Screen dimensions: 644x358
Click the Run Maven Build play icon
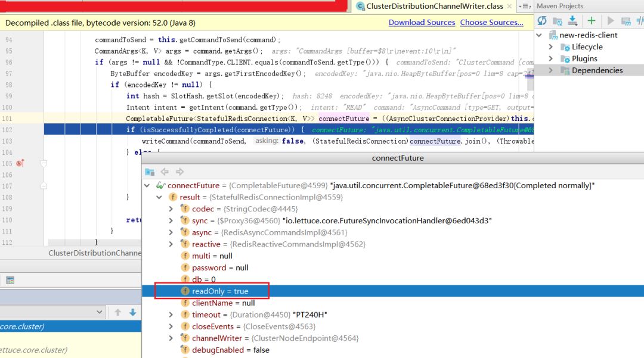coord(611,21)
